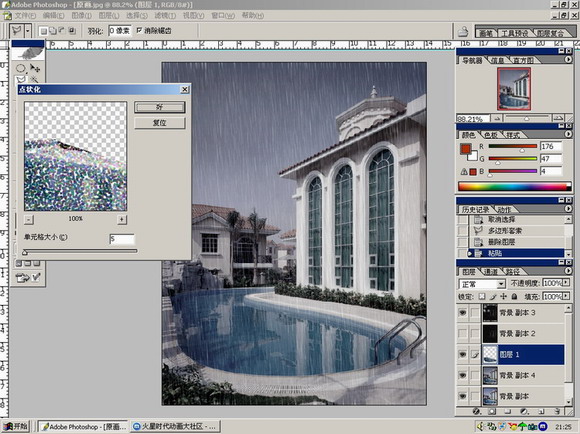This screenshot has height=434, width=580.
Task: Show the hidden 背景 副本 2 layer
Action: [462, 334]
